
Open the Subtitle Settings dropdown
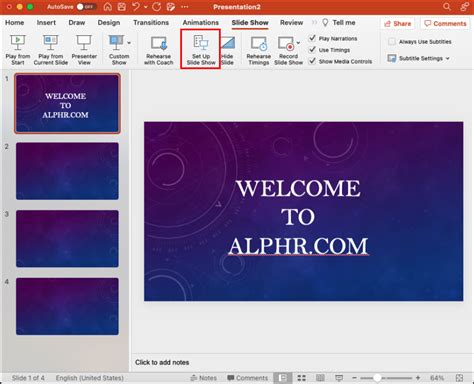[x=418, y=58]
